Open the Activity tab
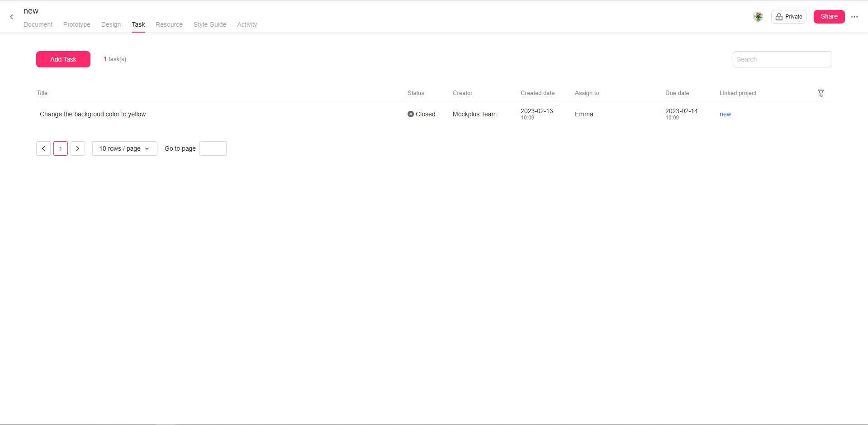The width and height of the screenshot is (868, 425). coord(247,24)
